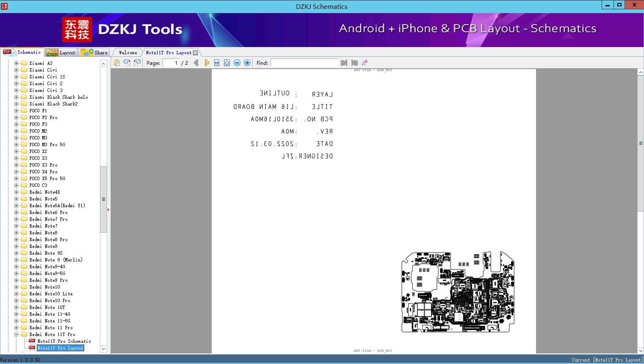Select the Note11T Pro Layout document tab
The height and width of the screenshot is (364, 644).
coord(169,53)
